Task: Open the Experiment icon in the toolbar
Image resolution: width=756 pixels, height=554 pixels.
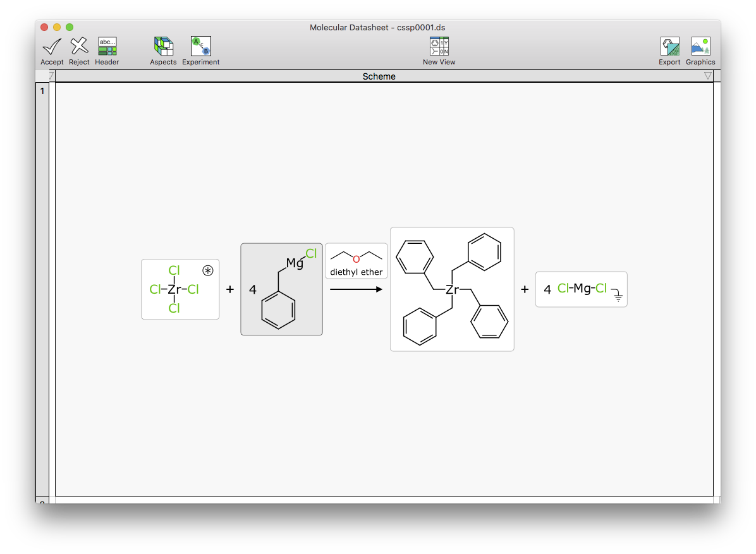Action: 200,47
